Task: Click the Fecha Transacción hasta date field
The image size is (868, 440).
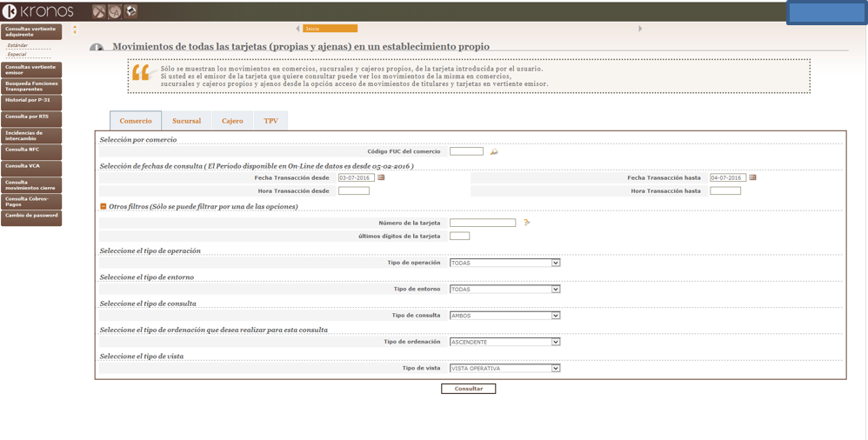Action: tap(728, 177)
